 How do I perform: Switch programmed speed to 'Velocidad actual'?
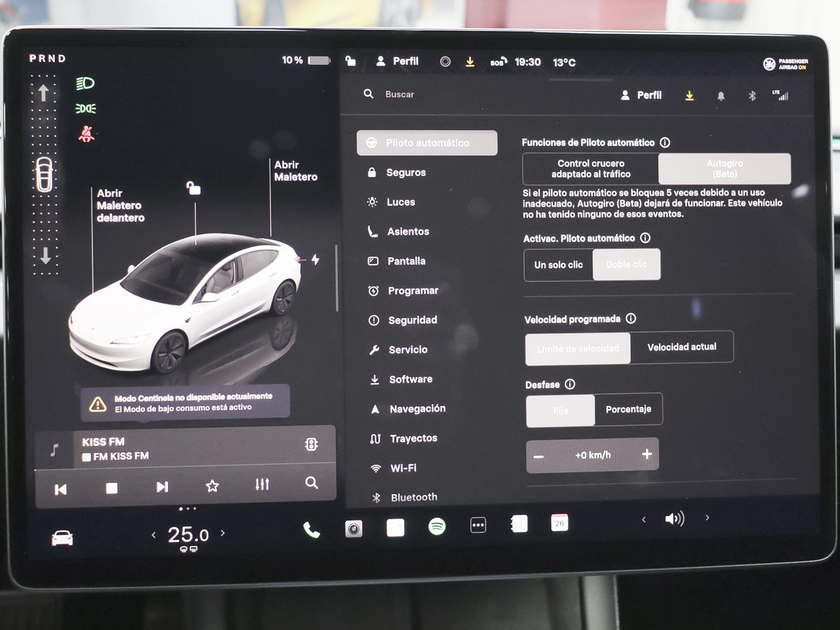click(x=682, y=347)
